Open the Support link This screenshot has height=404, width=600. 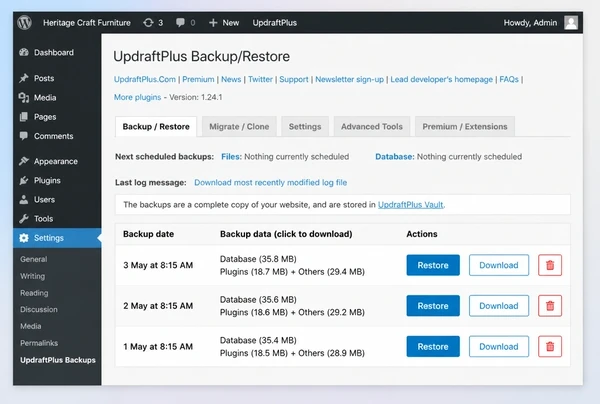pyautogui.click(x=294, y=79)
